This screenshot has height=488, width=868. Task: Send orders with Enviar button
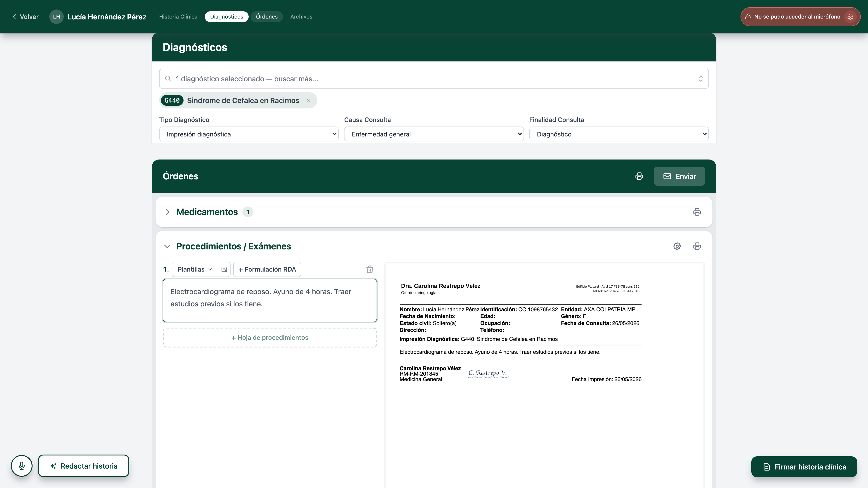tap(679, 176)
